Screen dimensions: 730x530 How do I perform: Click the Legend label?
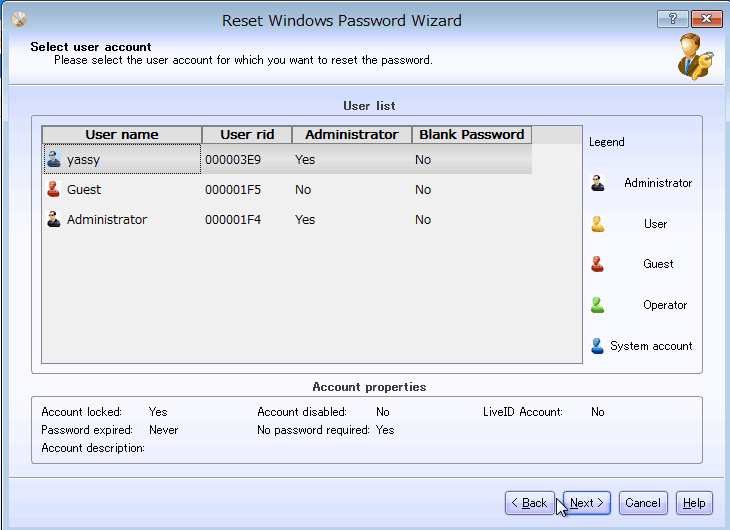click(x=607, y=142)
